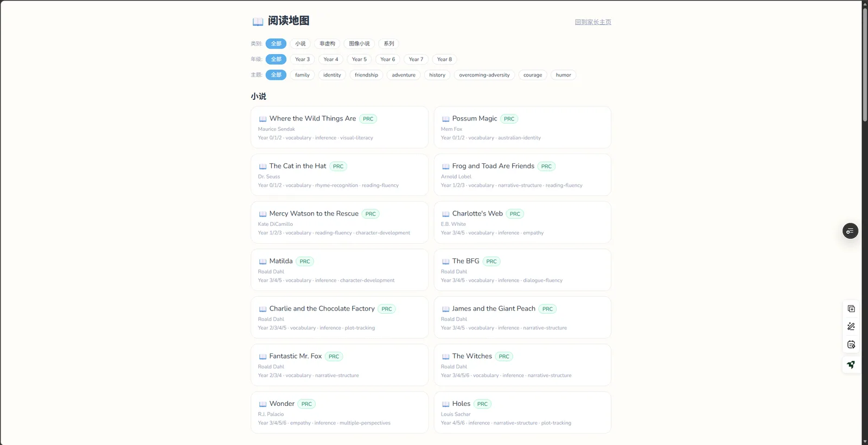Click PRC badge on Fantastic Mr. Fox card
The image size is (868, 445).
[334, 357]
